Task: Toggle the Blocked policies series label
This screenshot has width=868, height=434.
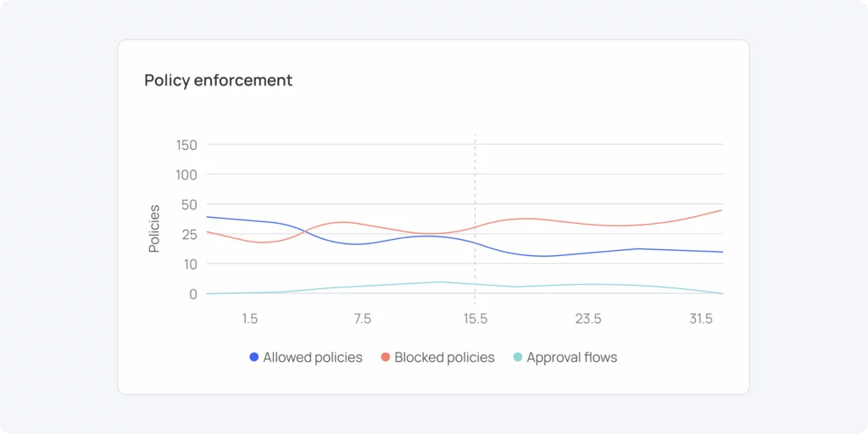Action: point(444,358)
